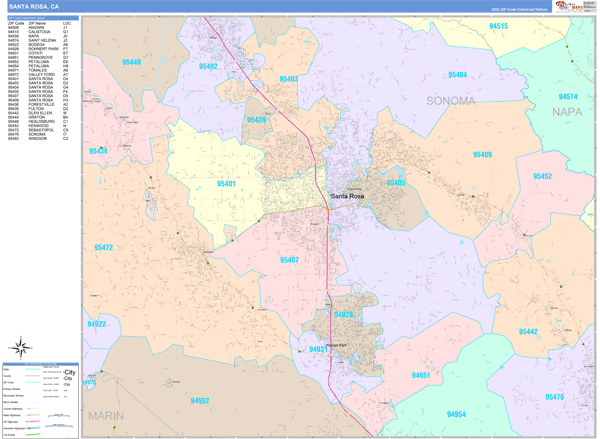This screenshot has height=439, width=600.
Task: Click the 95452 ZIP label on map
Action: tap(541, 176)
